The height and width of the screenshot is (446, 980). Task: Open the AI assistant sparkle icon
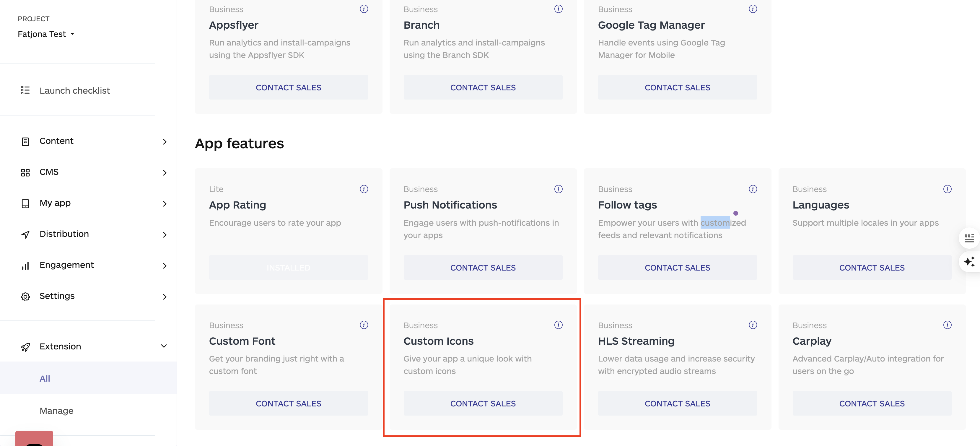(x=970, y=262)
